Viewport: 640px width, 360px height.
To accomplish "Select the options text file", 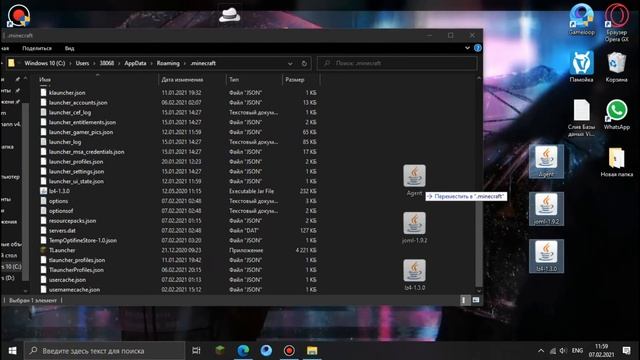I will pos(178,201).
